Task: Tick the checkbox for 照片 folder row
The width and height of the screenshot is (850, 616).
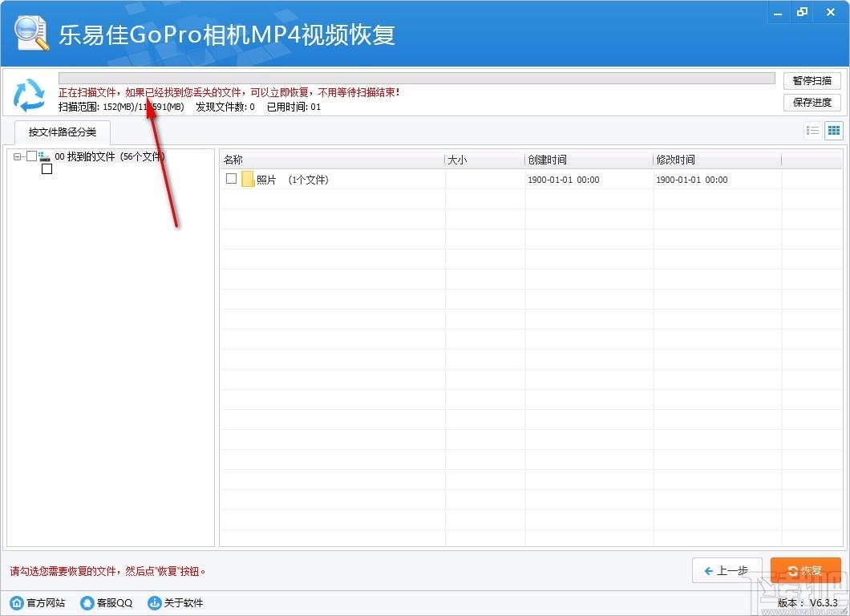Action: 232,178
